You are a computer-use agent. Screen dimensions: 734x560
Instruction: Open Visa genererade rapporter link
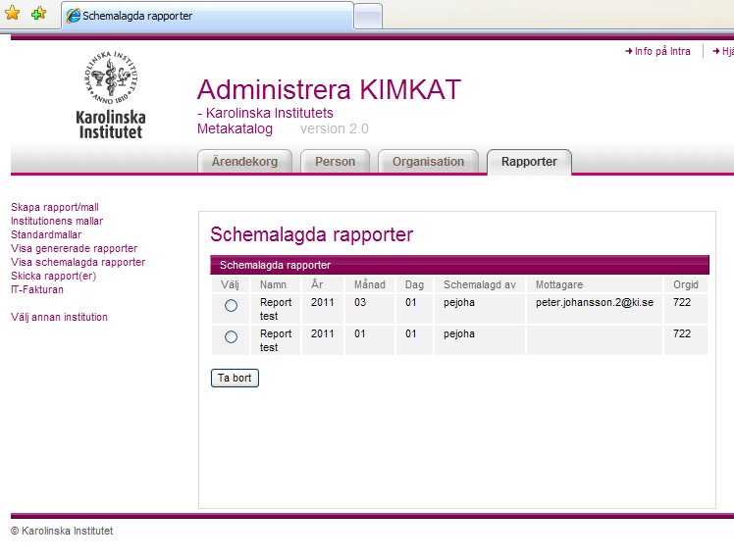[74, 248]
